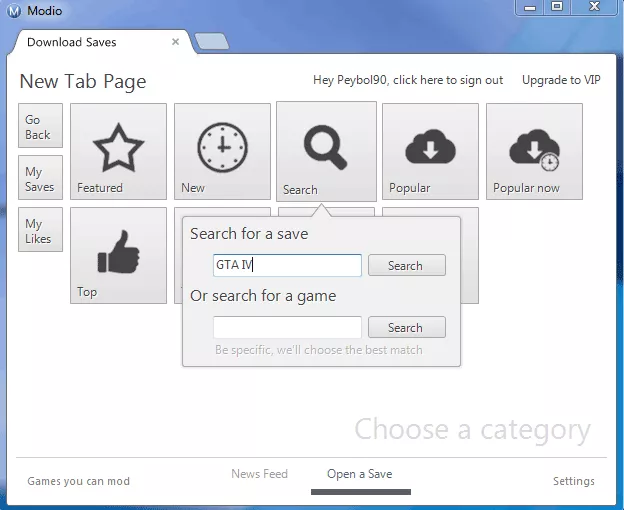
Task: Click Search button for game search
Action: pyautogui.click(x=407, y=327)
